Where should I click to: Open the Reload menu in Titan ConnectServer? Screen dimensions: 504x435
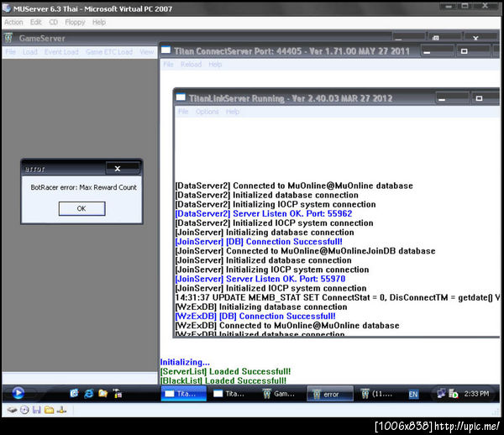[x=191, y=65]
